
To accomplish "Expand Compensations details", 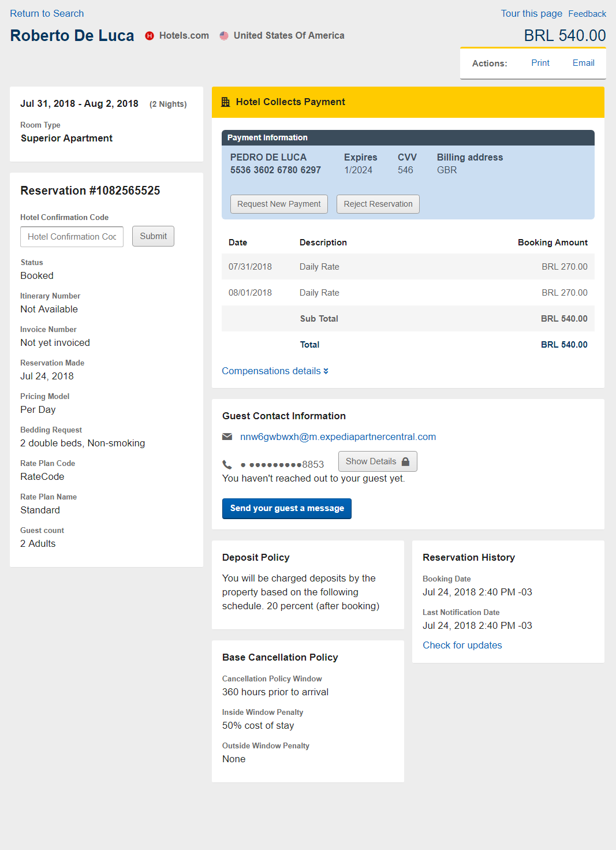I will [271, 371].
